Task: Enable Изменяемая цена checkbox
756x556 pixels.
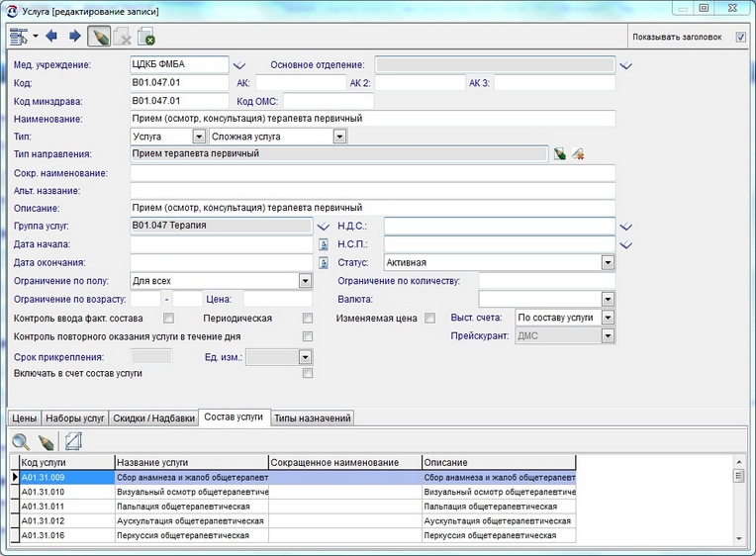Action: (429, 319)
